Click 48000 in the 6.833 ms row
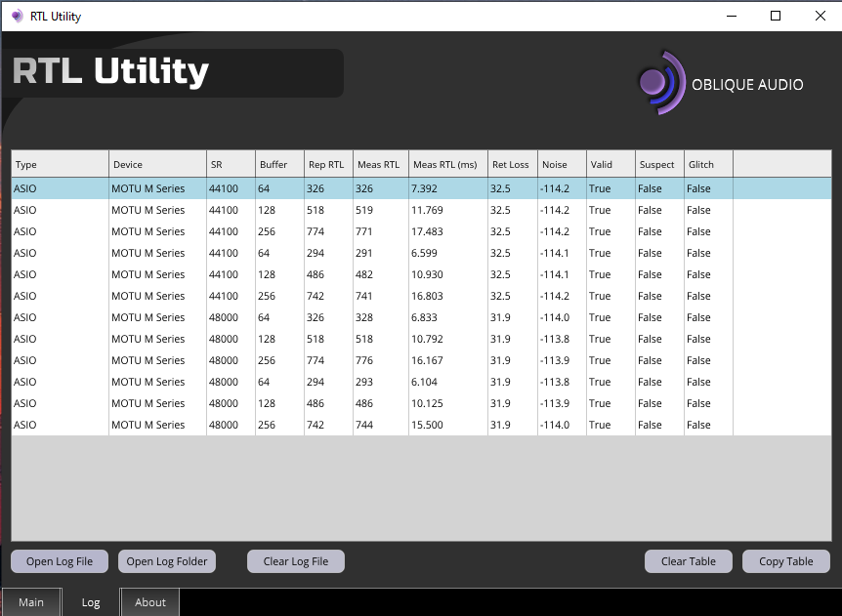 (x=224, y=317)
